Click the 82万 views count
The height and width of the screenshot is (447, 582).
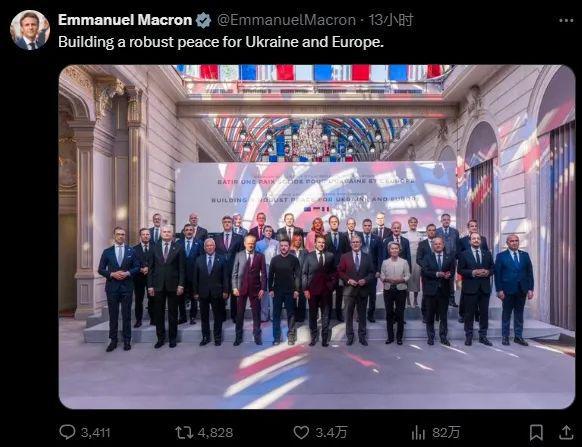coord(446,433)
